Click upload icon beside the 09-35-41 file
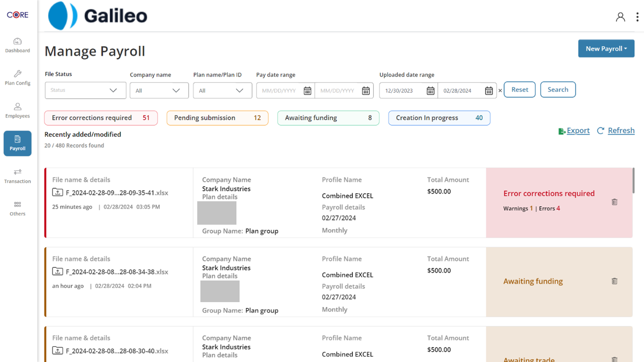 coord(58,192)
